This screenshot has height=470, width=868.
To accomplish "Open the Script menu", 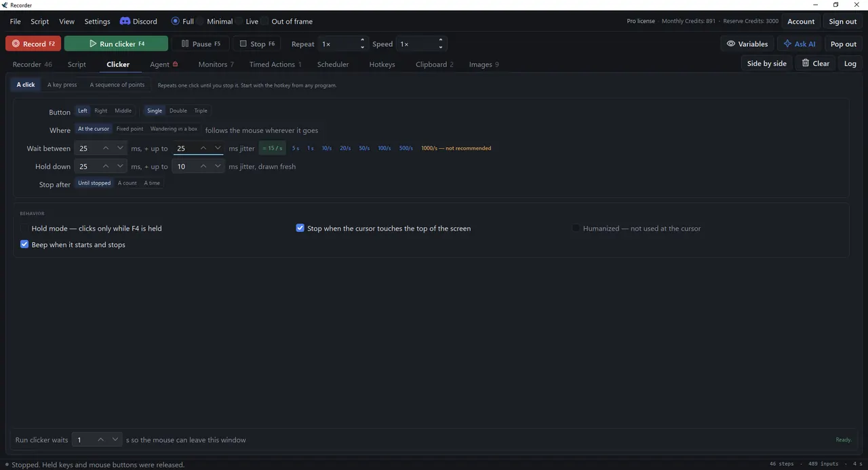I will click(x=40, y=21).
